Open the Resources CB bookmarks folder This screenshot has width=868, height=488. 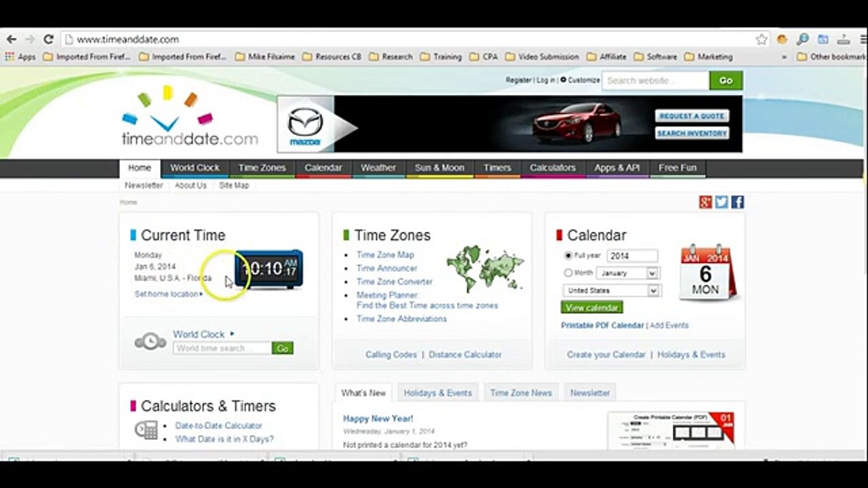332,57
